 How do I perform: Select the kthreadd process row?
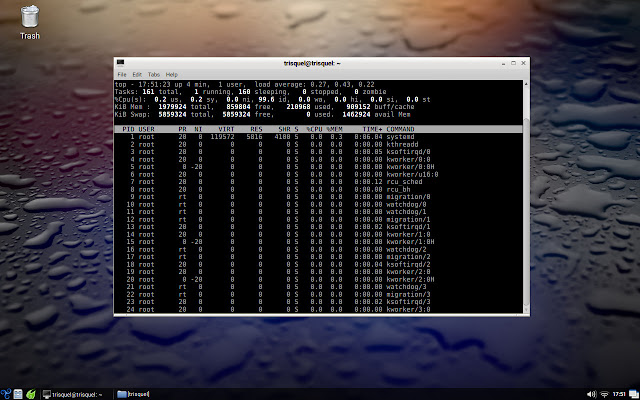(318, 144)
